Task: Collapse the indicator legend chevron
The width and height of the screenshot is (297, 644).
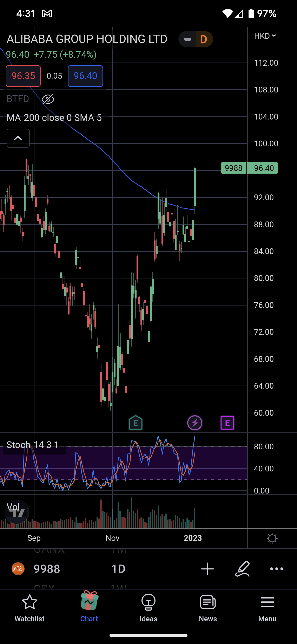Action: 18,138
